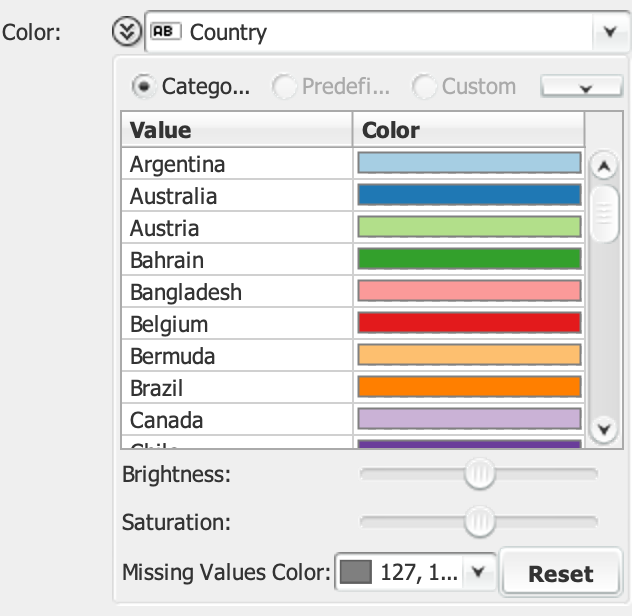Click the Bahrain green color swatch
Viewport: 632px width, 616px height.
click(468, 260)
